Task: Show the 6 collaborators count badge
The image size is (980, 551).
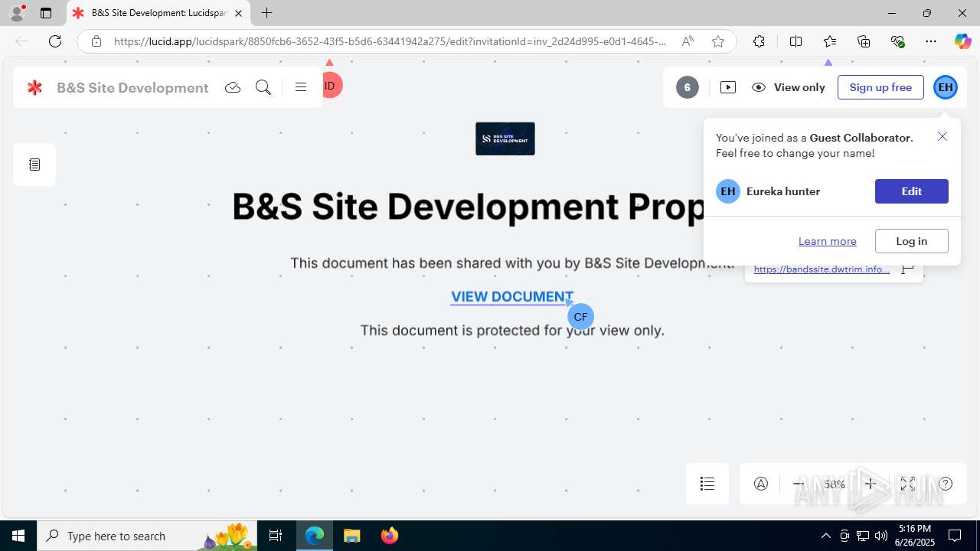Action: click(x=688, y=87)
